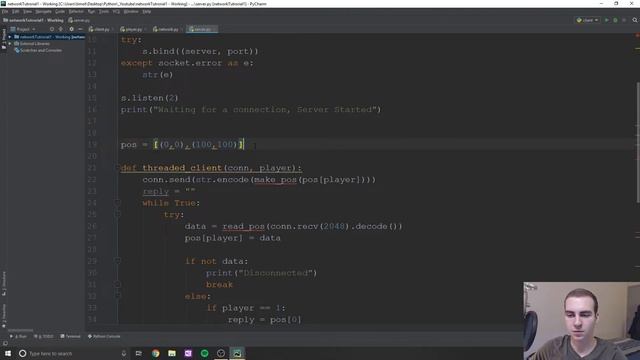Toggle fold marker beside if not data line
Image resolution: width=640 pixels, height=360 pixels.
(117, 261)
